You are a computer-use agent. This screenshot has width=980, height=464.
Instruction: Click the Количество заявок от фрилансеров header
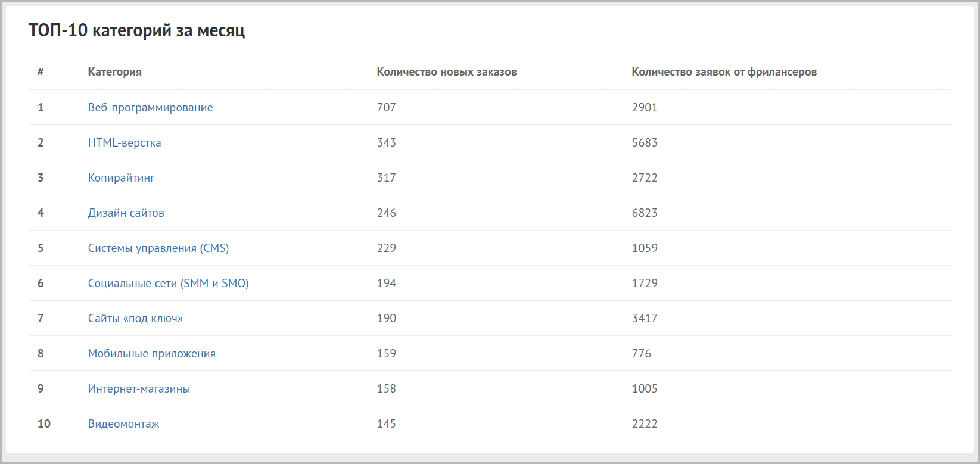[x=724, y=72]
